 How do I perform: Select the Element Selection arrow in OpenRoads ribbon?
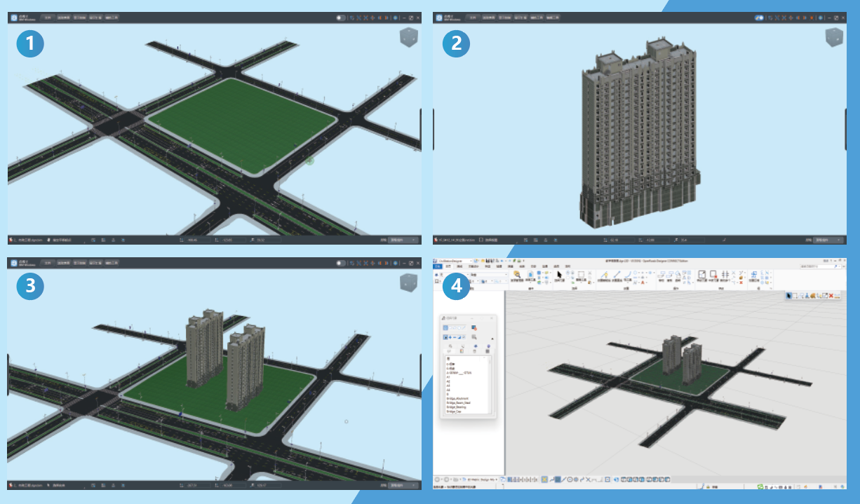(559, 275)
